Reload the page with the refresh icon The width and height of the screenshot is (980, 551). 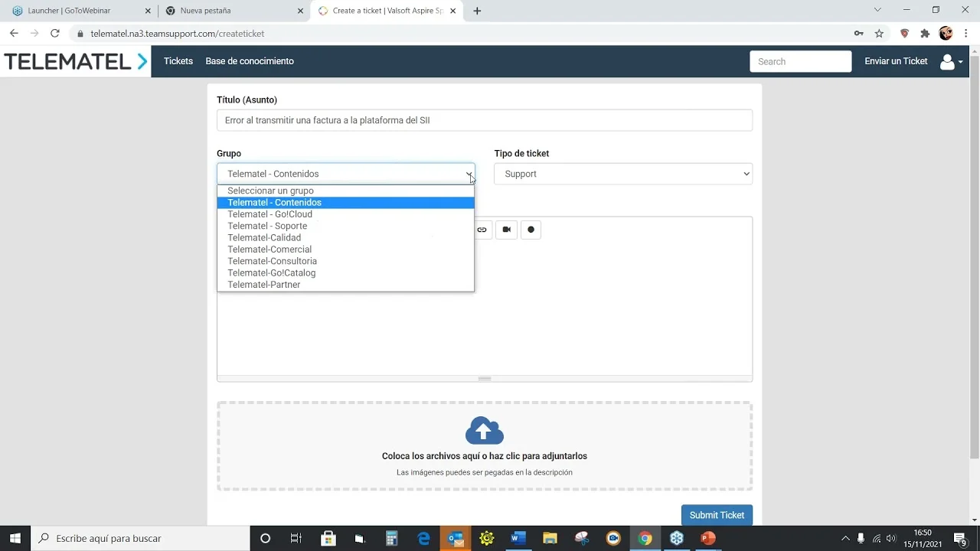pyautogui.click(x=54, y=34)
